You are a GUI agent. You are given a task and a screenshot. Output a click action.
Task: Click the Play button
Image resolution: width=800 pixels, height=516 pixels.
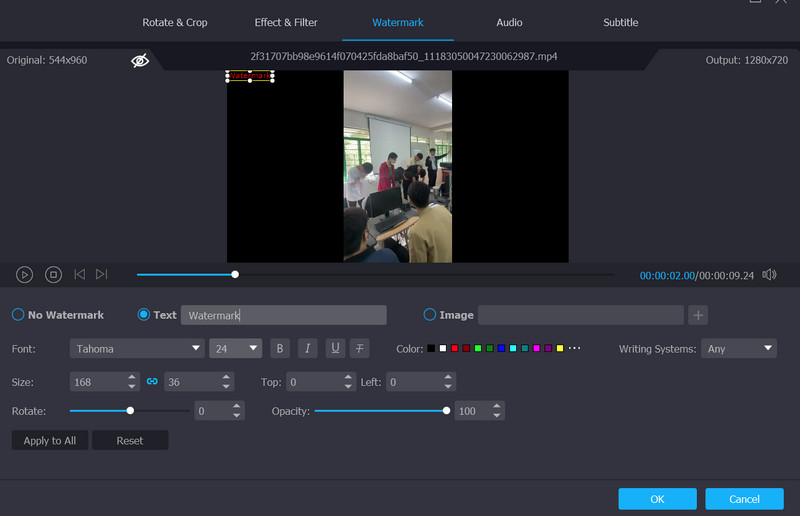tap(25, 274)
